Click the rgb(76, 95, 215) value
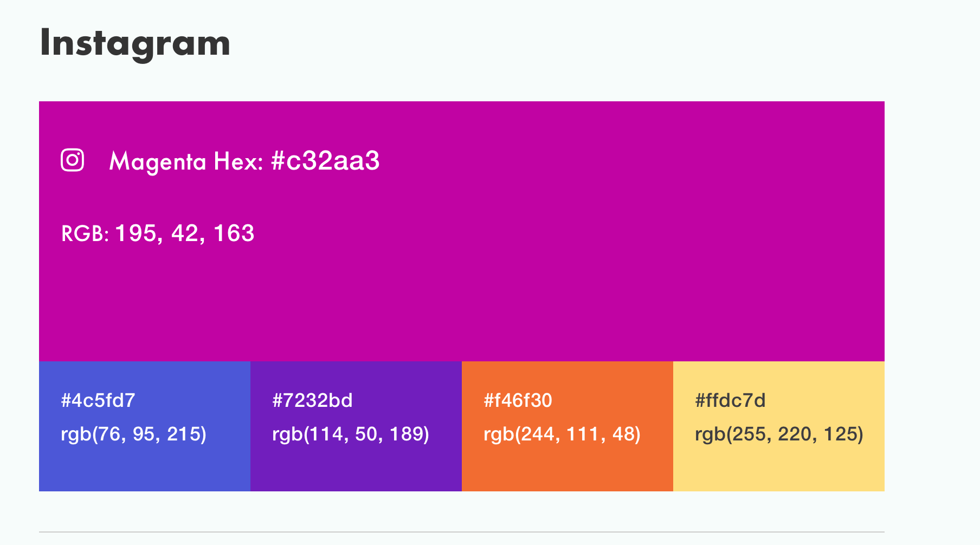980x545 pixels. (133, 434)
